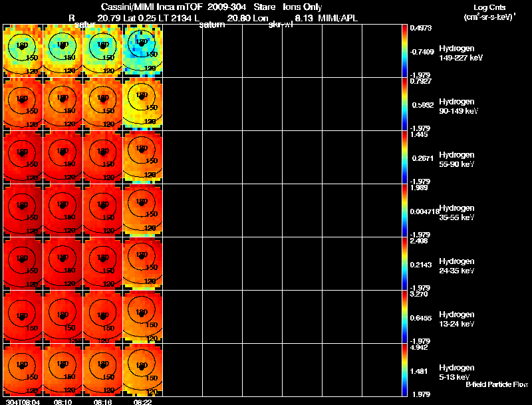Click the '08:10' time label
532x405 pixels.
[x=63, y=402]
